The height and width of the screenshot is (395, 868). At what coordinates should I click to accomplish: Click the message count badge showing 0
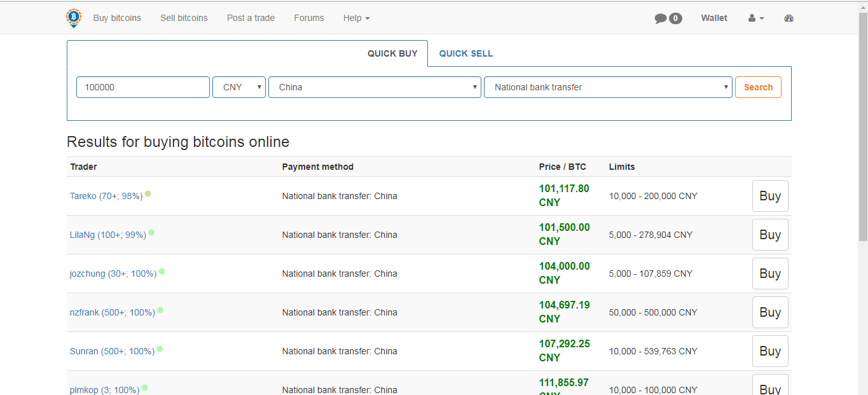(x=675, y=18)
